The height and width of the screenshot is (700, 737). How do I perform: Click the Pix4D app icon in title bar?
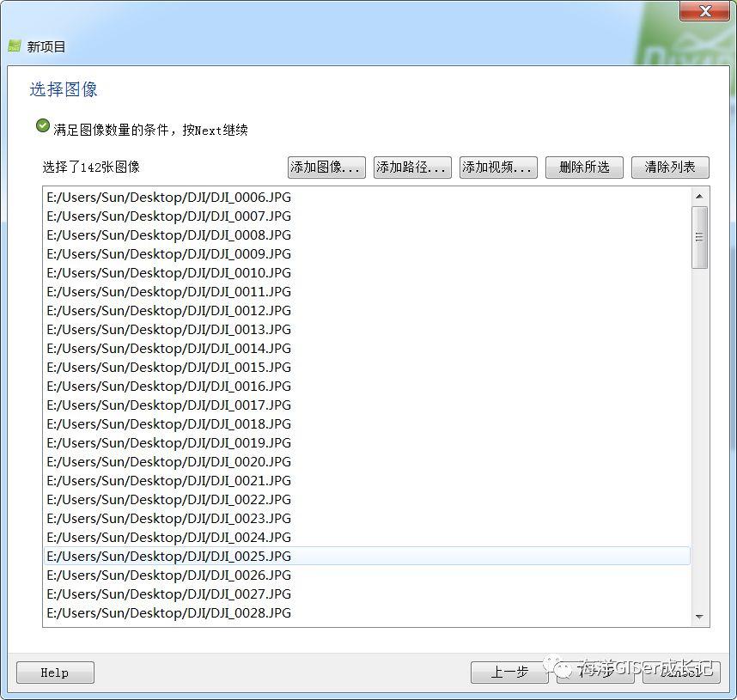(x=14, y=46)
